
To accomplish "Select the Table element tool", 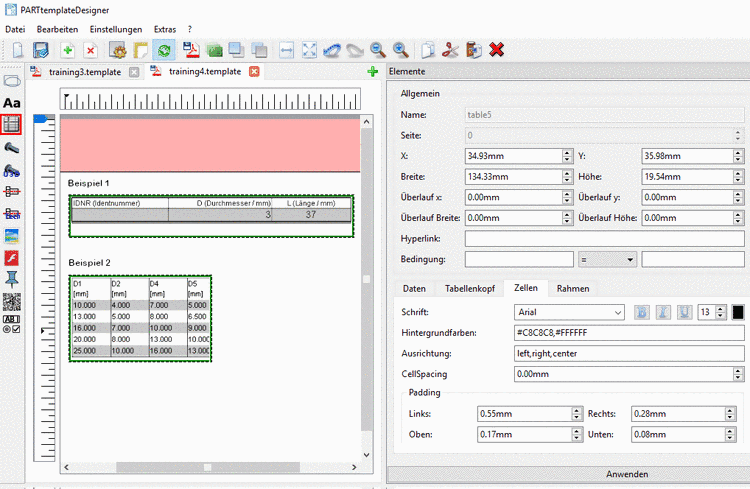I will coord(12,124).
